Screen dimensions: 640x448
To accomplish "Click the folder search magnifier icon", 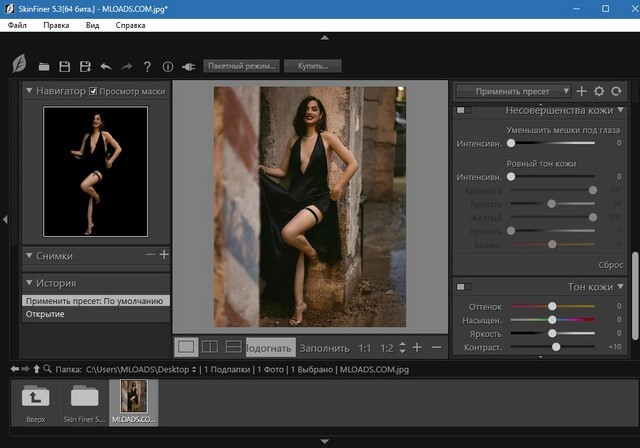I will [x=47, y=369].
